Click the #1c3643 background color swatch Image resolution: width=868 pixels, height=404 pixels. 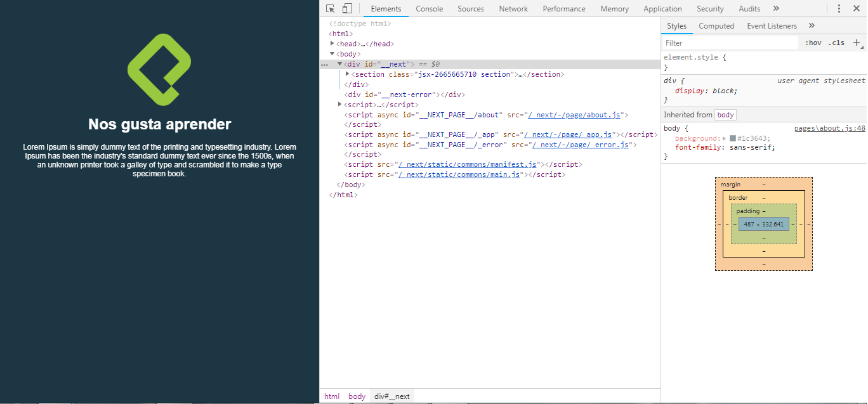733,138
